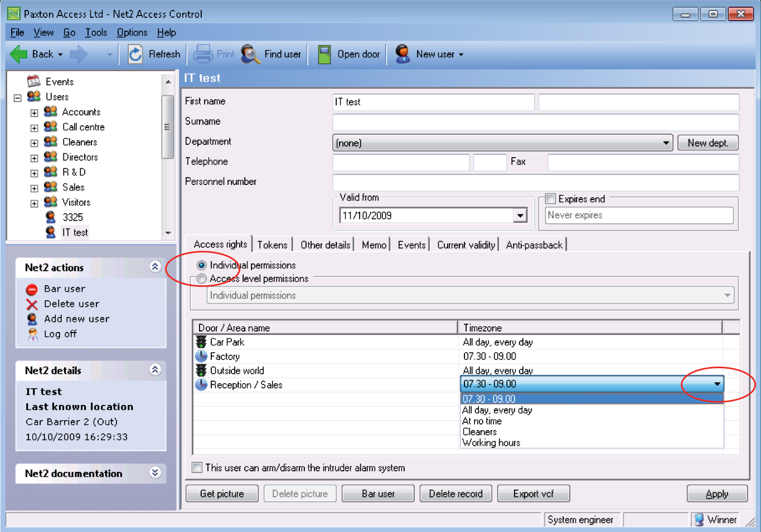Click the New user icon
The image size is (761, 532).
tap(401, 53)
